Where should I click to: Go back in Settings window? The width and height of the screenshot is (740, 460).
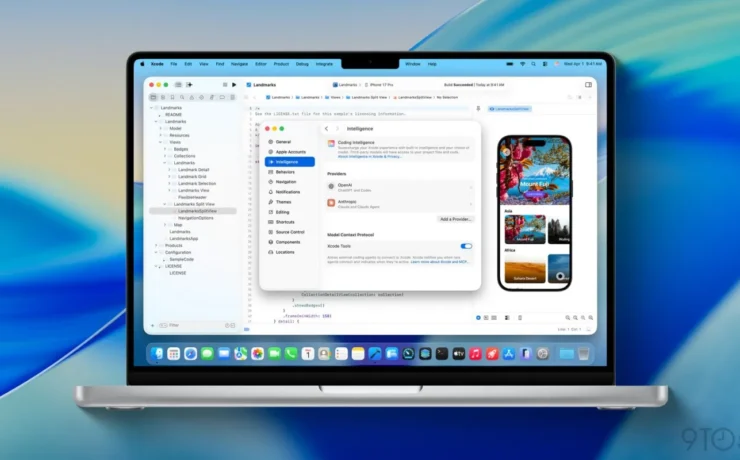click(327, 129)
